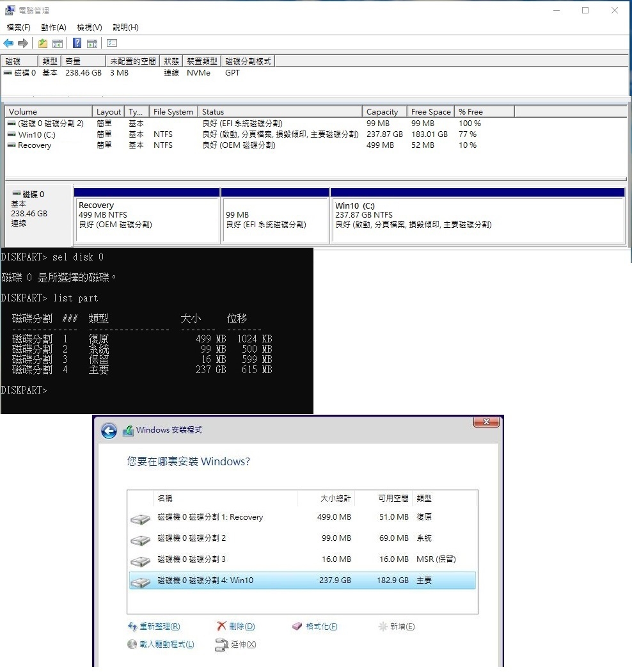Open the 動作(A) menu
The image size is (632, 672).
54,28
